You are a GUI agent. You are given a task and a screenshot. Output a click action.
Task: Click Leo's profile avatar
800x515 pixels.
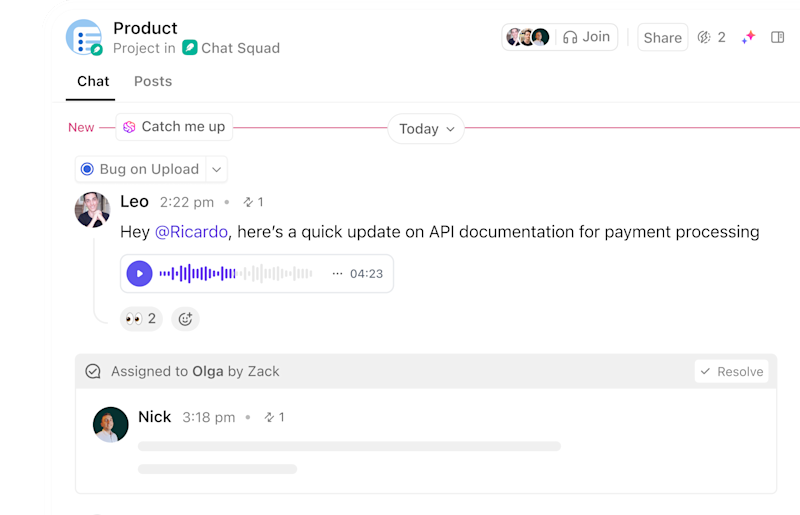coord(92,209)
